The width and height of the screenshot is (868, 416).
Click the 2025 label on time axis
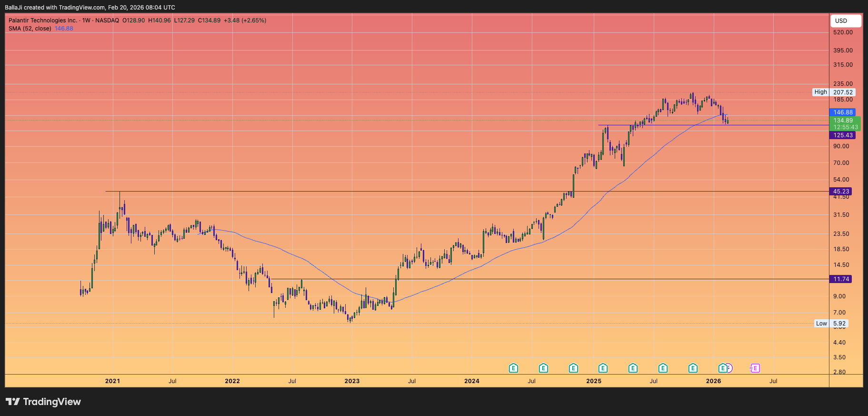[594, 381]
